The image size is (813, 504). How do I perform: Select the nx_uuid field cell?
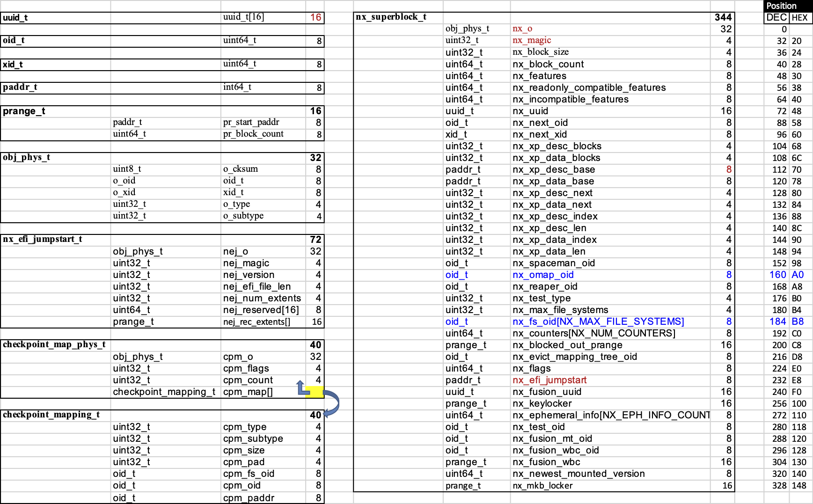(610, 111)
